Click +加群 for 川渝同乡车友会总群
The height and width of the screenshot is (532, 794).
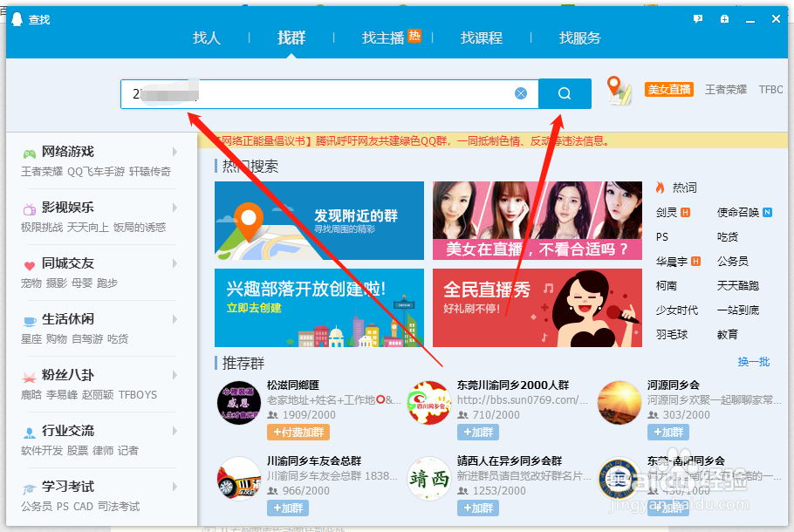(x=288, y=508)
